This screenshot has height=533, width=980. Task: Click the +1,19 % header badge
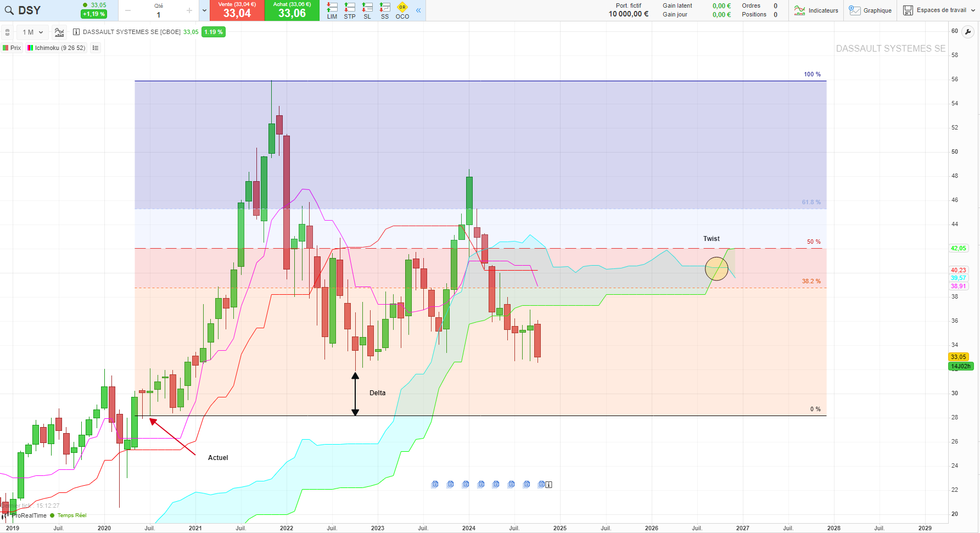(94, 14)
